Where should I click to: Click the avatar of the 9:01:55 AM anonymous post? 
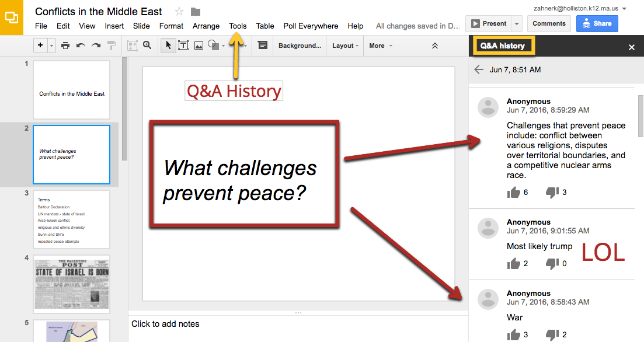click(x=488, y=228)
